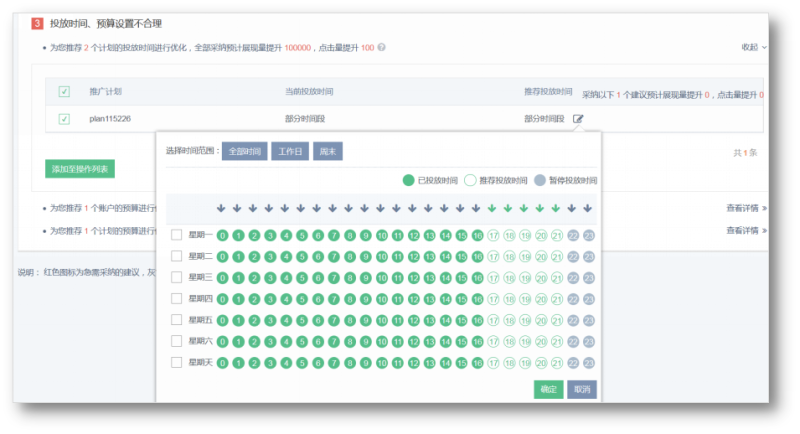The image size is (800, 434).
Task: Toggle the 星期六 row checkbox
Action: (x=177, y=341)
